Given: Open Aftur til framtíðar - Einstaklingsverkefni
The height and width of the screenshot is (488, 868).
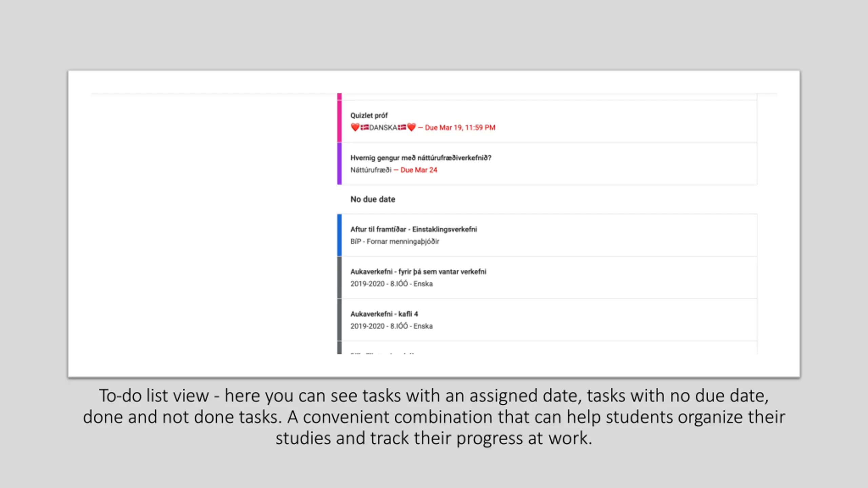Looking at the screenshot, I should coord(414,229).
